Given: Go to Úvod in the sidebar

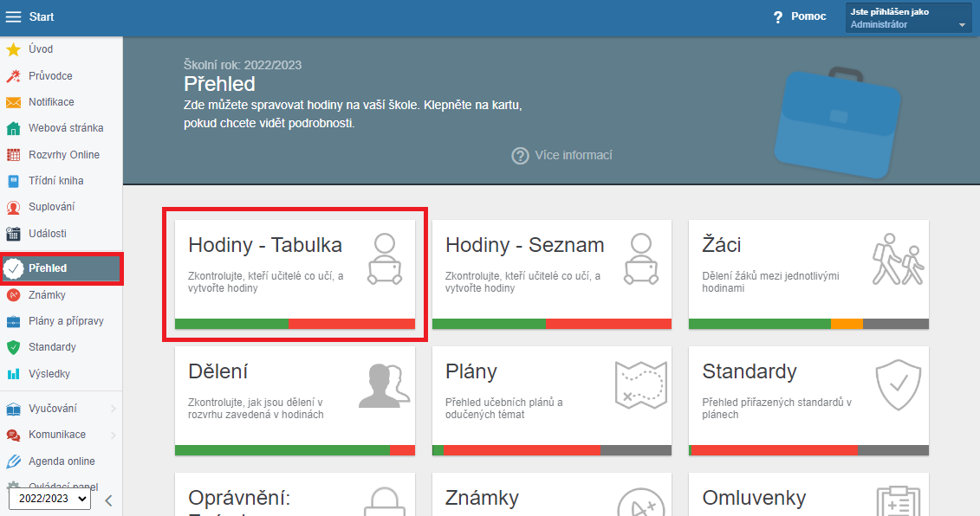Looking at the screenshot, I should tap(41, 49).
